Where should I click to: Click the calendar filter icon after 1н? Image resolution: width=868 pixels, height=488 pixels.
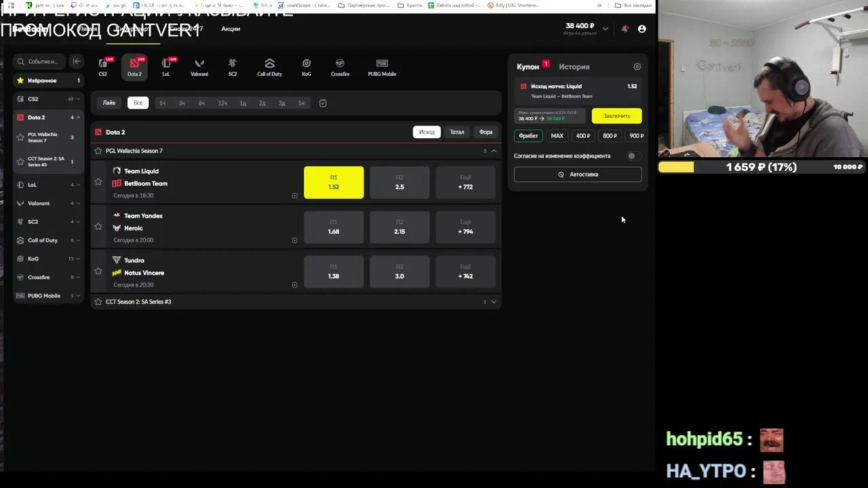click(x=323, y=103)
